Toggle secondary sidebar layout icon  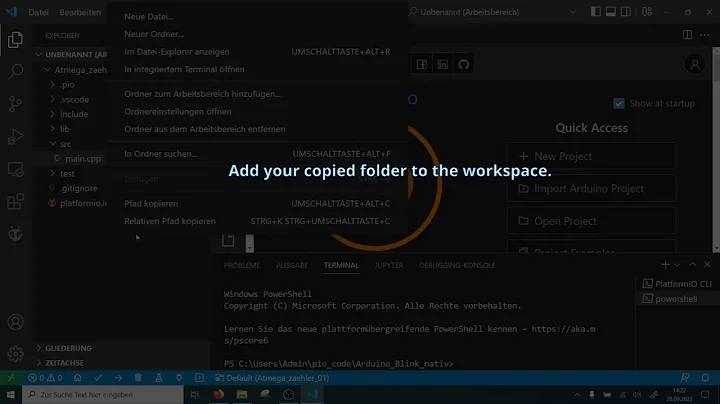coord(626,12)
